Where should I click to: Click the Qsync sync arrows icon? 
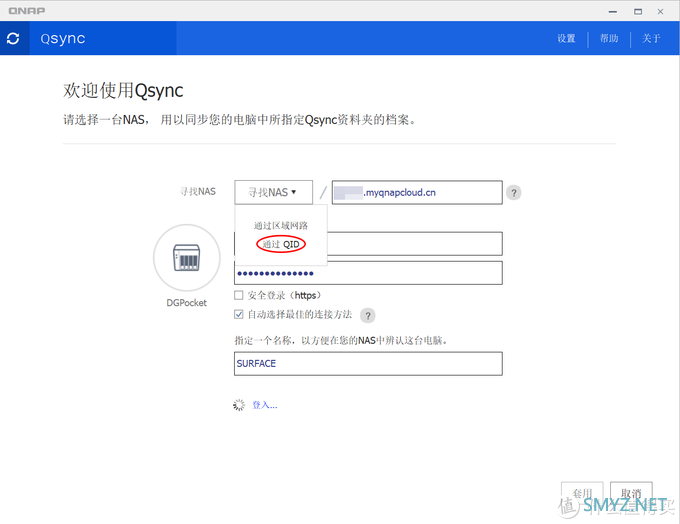click(x=13, y=38)
